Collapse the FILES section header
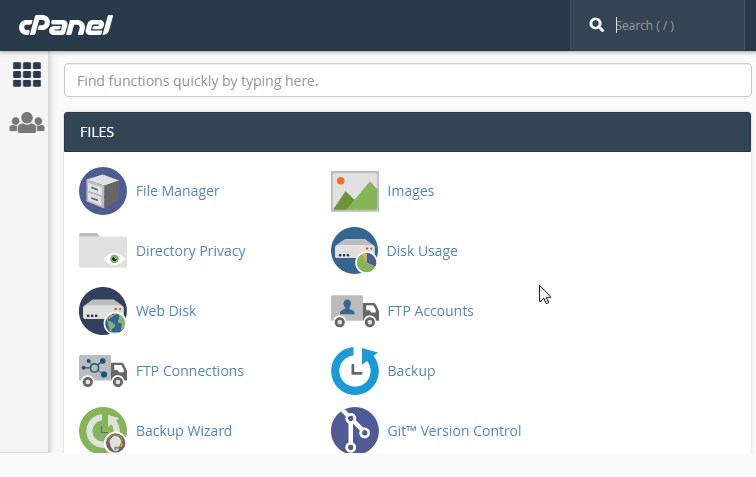 (407, 132)
